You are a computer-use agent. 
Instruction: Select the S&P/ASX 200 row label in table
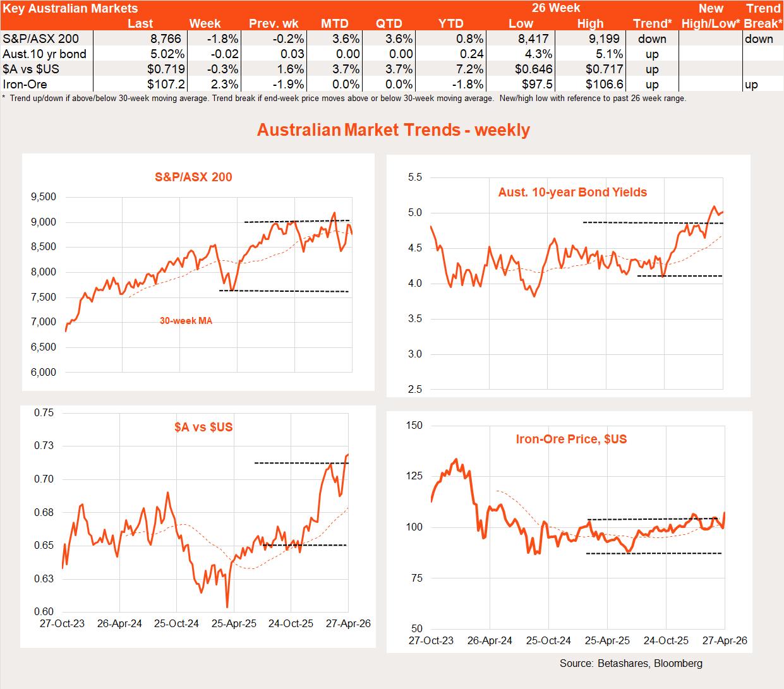(41, 39)
